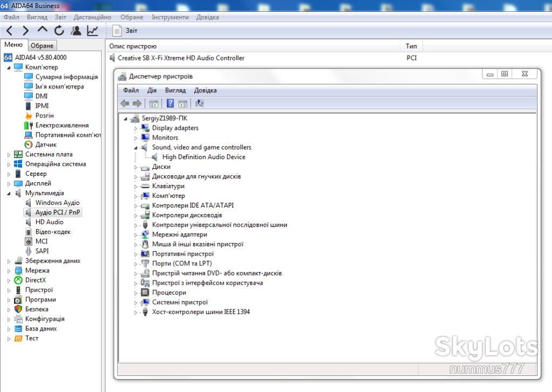
Task: Scan for hardware changes in Device Manager
Action: tap(199, 104)
